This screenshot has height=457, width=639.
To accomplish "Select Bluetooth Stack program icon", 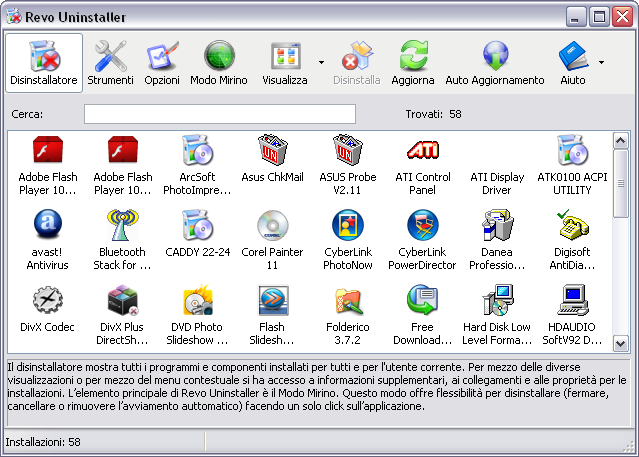I will point(122,225).
